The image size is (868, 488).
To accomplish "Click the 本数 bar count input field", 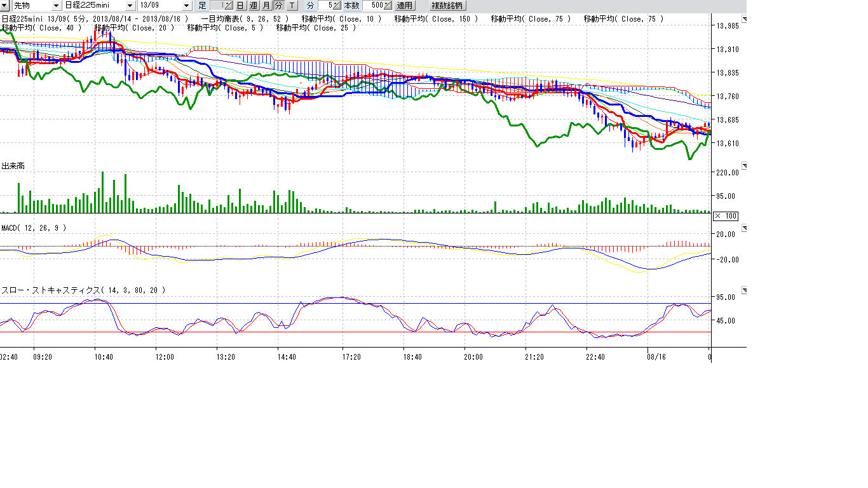I will 372,5.
